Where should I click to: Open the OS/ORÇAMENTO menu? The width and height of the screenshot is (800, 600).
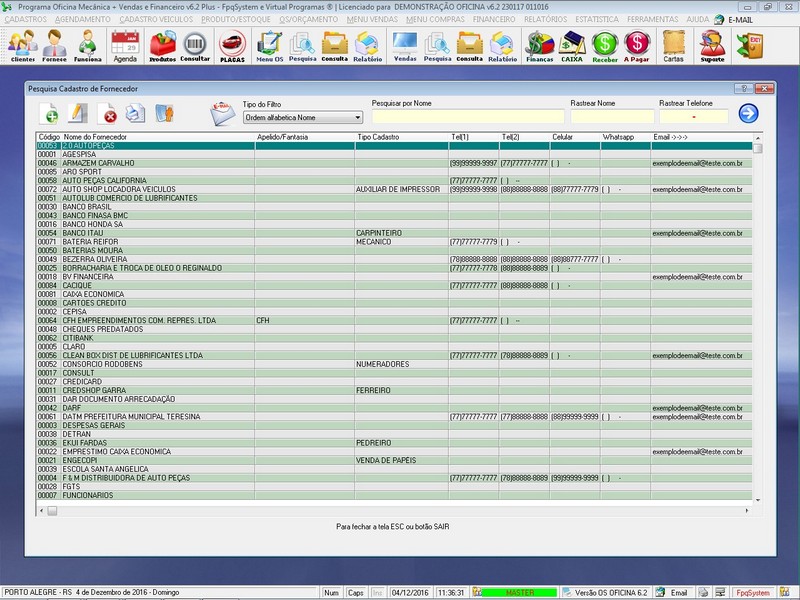(x=309, y=19)
